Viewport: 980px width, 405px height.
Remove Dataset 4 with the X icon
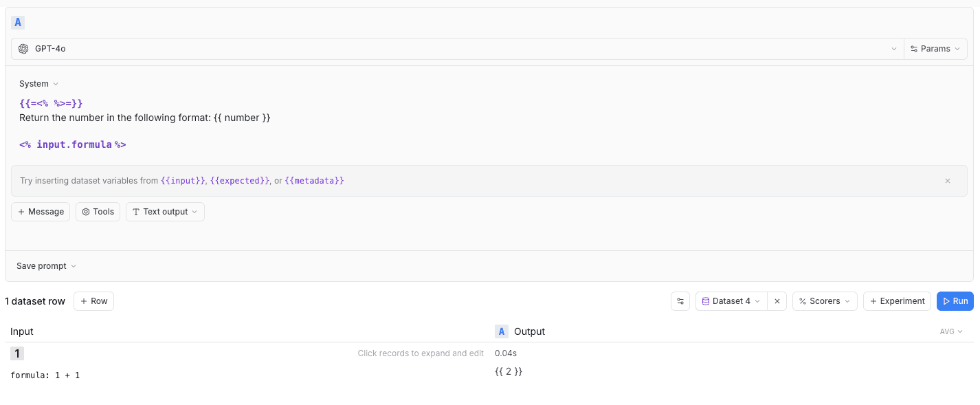point(777,301)
